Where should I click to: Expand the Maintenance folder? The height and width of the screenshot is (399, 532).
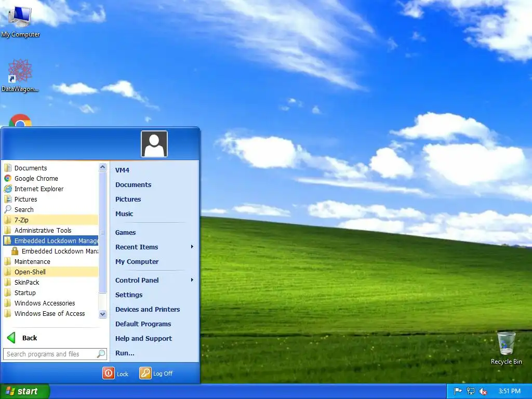click(x=51, y=262)
